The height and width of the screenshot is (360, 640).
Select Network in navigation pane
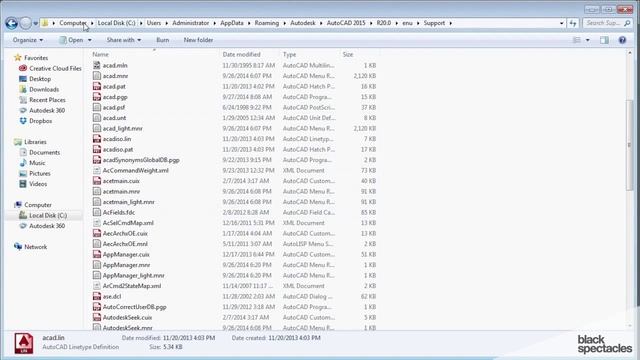(x=35, y=247)
